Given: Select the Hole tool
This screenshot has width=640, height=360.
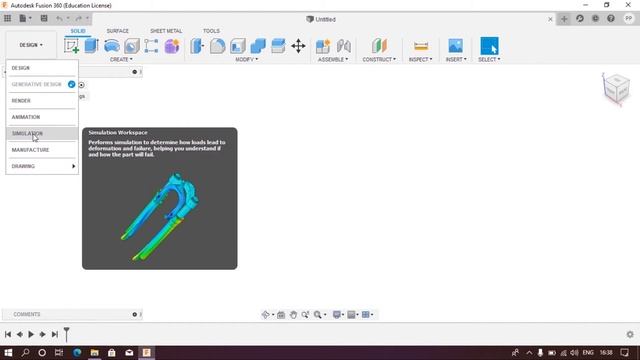Looking at the screenshot, I should pyautogui.click(x=132, y=46).
